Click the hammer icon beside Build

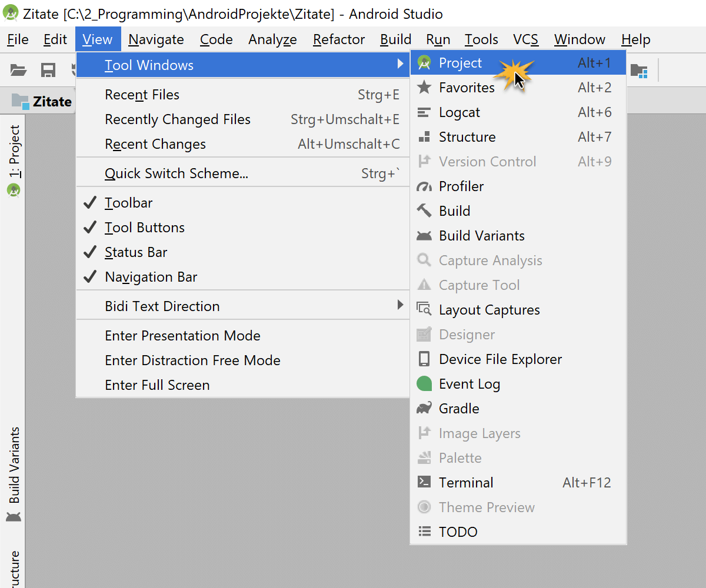click(424, 211)
